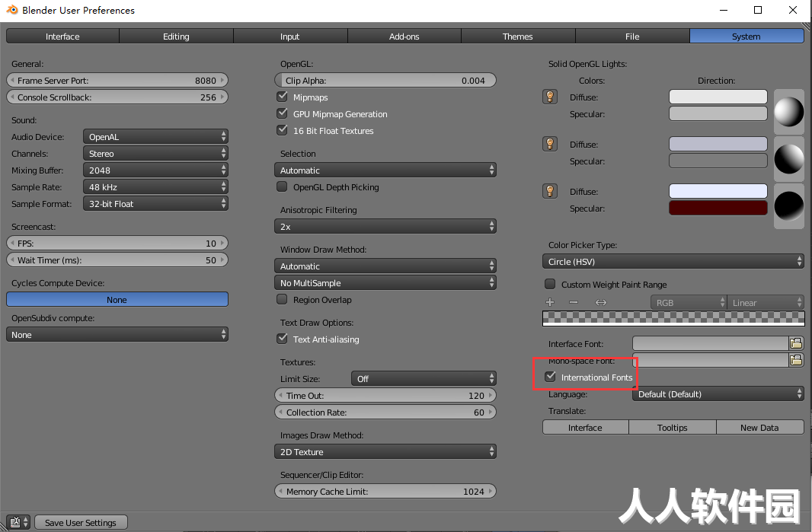
Task: Switch to the Add-ons tab
Action: click(404, 37)
